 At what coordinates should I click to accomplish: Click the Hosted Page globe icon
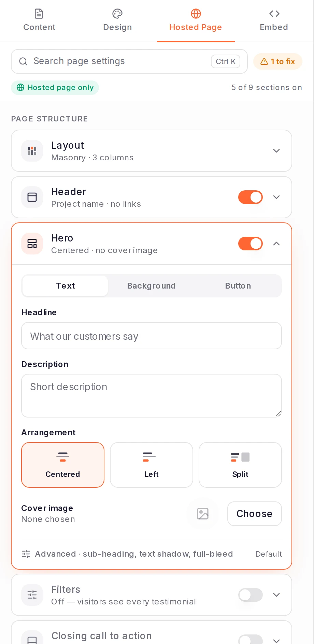[x=196, y=14]
